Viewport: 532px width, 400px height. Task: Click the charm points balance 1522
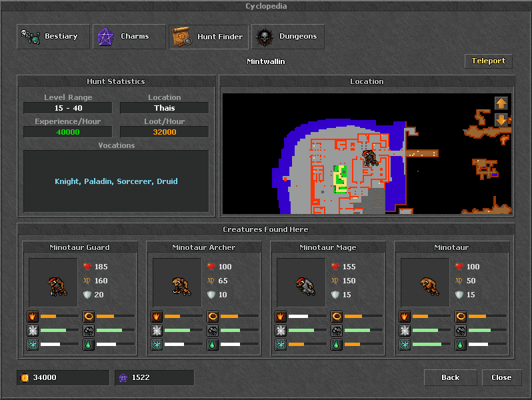tap(155, 377)
